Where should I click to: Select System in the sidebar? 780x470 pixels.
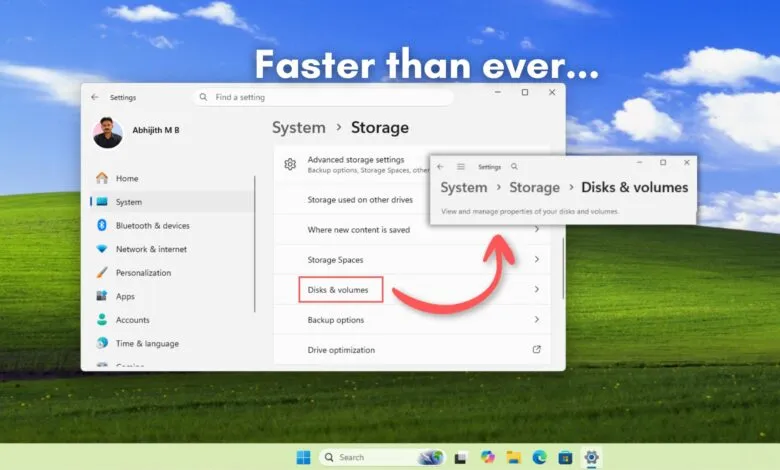173,202
